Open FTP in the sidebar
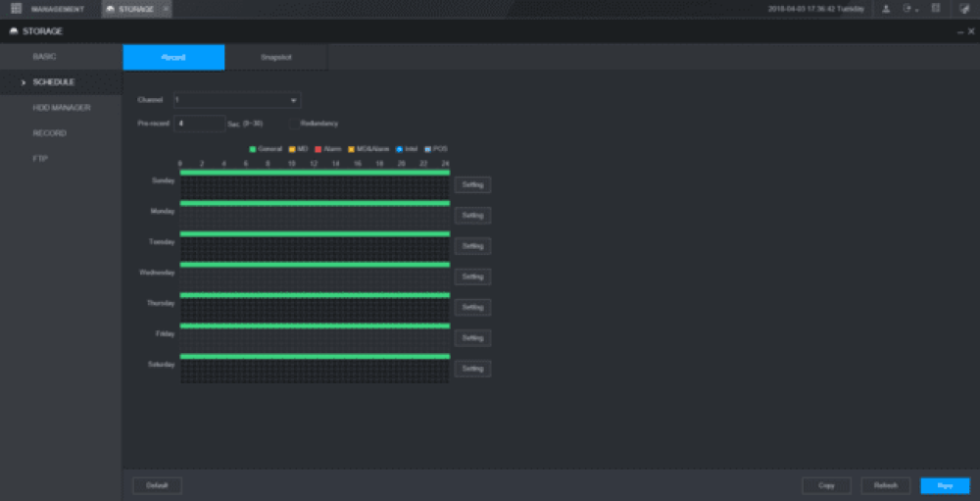 tap(40, 159)
